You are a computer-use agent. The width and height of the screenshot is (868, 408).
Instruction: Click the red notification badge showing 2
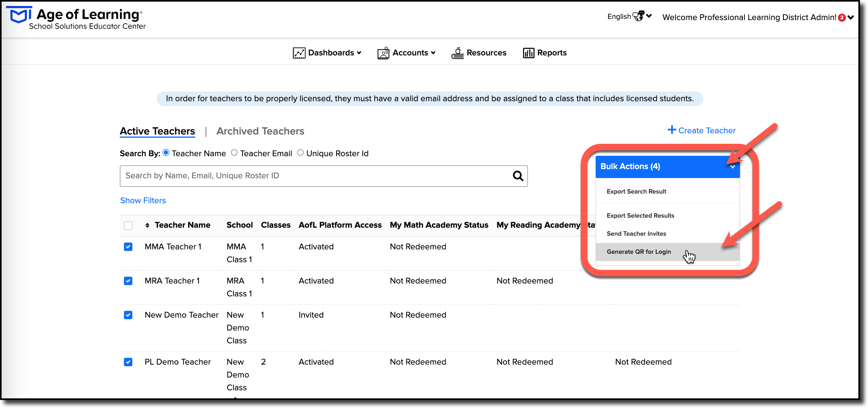click(x=842, y=18)
